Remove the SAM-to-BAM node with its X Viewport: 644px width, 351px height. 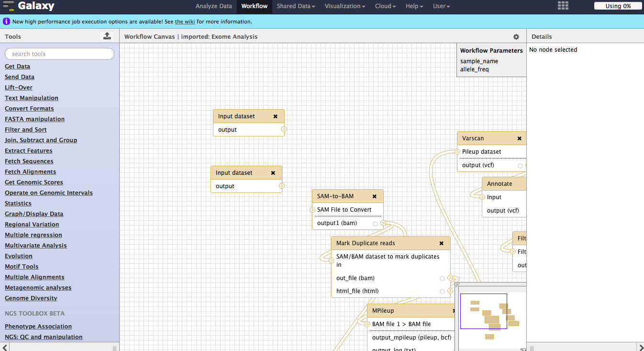pos(375,196)
